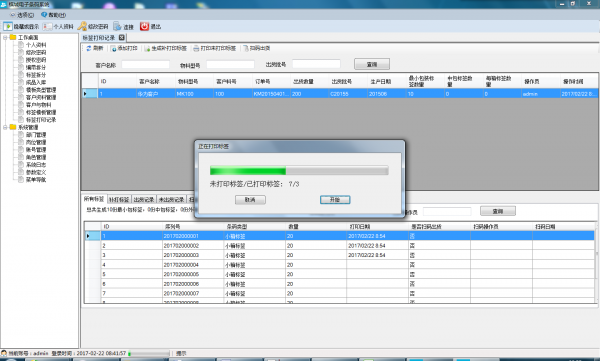
Task: Click the 扫码出货 toolbar icon
Action: (x=246, y=48)
